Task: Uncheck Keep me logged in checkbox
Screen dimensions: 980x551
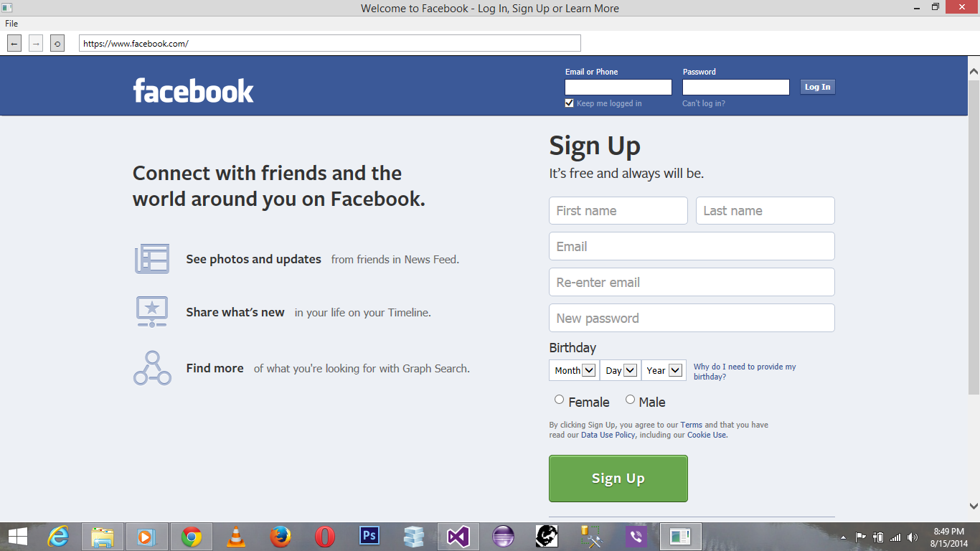Action: tap(570, 103)
